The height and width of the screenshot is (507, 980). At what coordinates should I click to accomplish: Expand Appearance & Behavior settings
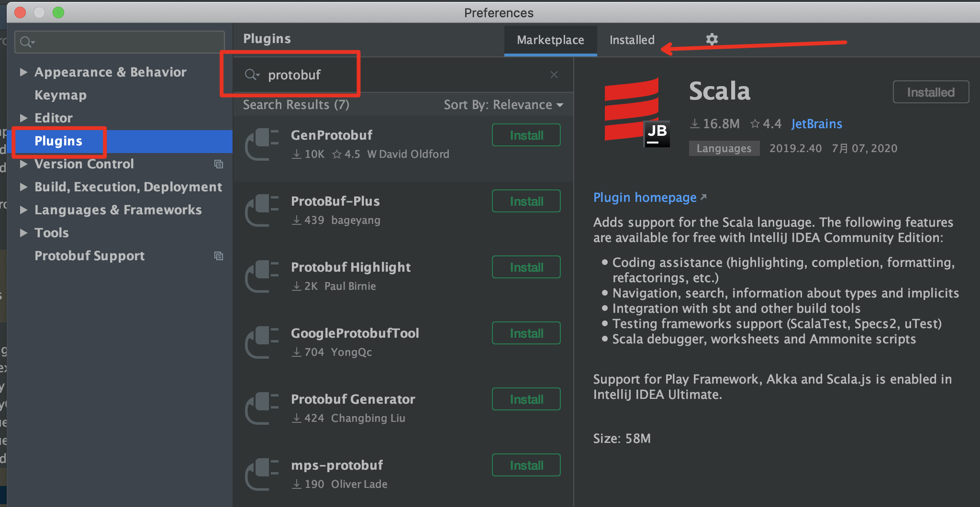tap(23, 72)
